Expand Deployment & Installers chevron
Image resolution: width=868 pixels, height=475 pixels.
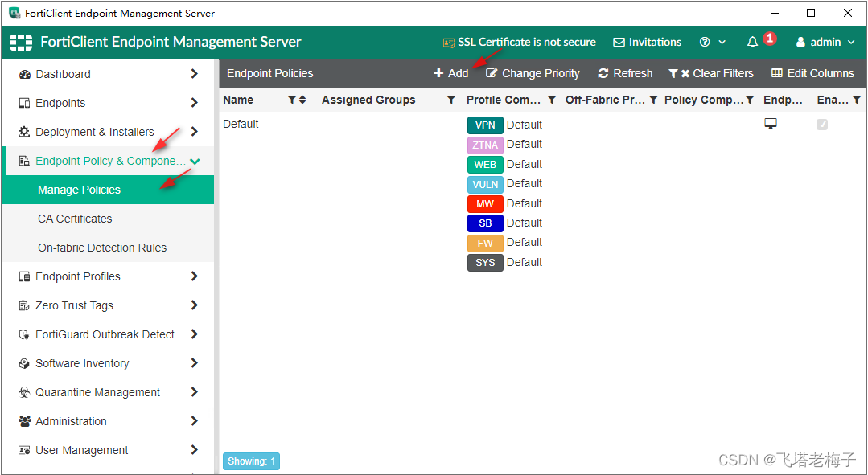pos(195,132)
